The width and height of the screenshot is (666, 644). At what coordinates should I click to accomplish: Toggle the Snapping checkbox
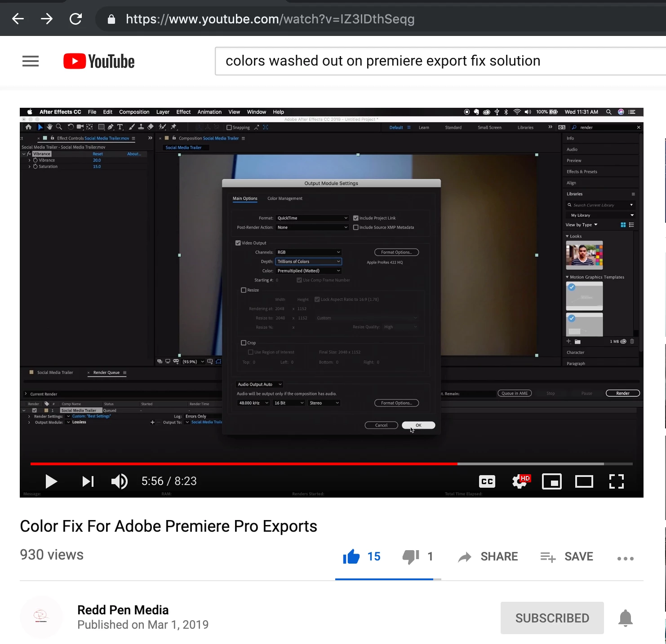pos(229,128)
